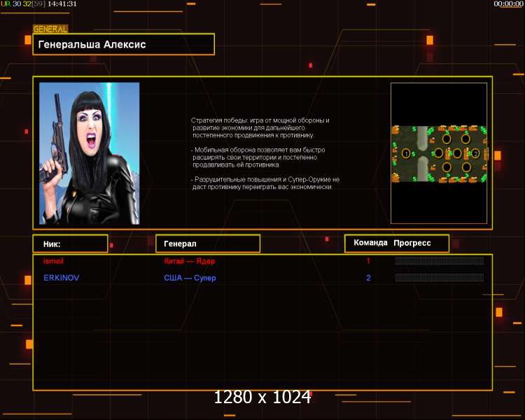The image size is (525, 420).
Task: Click the 'Прогресс' column header
Action: (x=412, y=243)
